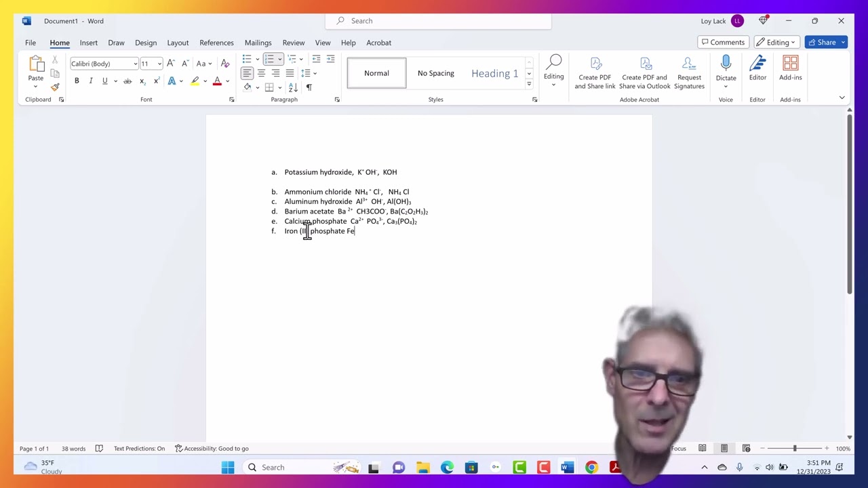
Task: Expand bullets list dropdown arrow
Action: pyautogui.click(x=257, y=59)
